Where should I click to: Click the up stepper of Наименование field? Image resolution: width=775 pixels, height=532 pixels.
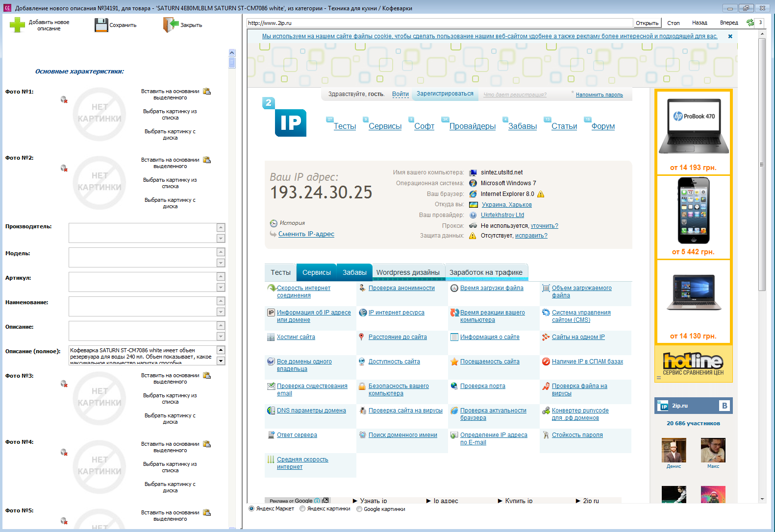click(x=221, y=301)
